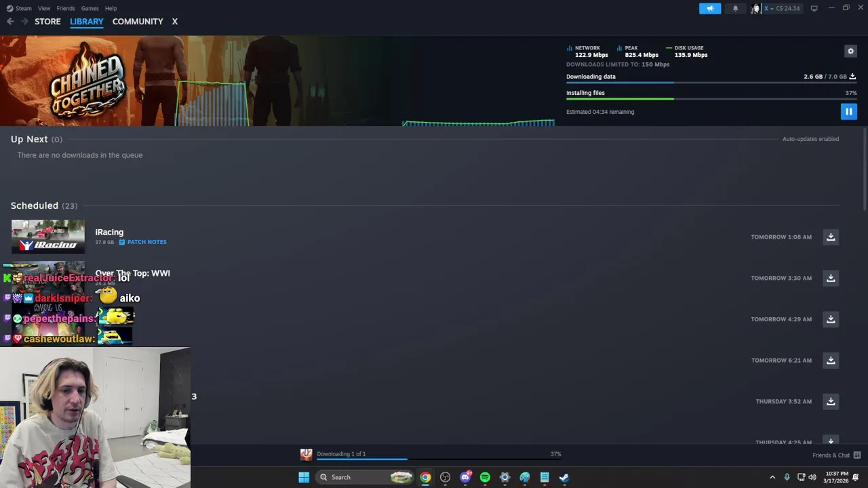Show hidden system tray icons chevron

coord(772,477)
